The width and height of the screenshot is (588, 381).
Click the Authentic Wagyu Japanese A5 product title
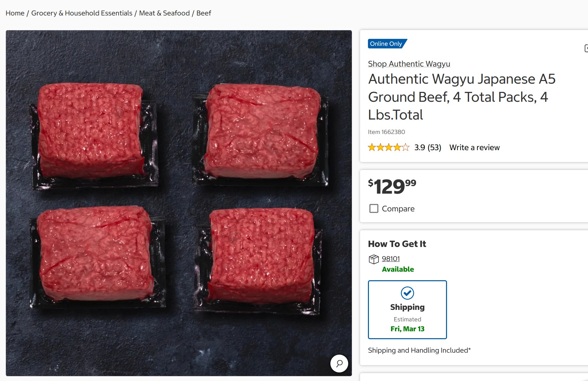pyautogui.click(x=462, y=97)
